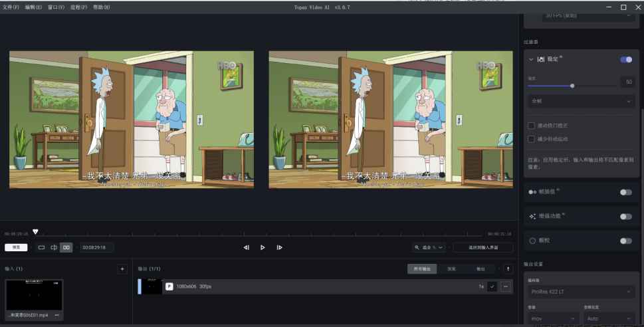The width and height of the screenshot is (644, 327).
Task: Open more options for the 1080x606 output
Action: [506, 286]
